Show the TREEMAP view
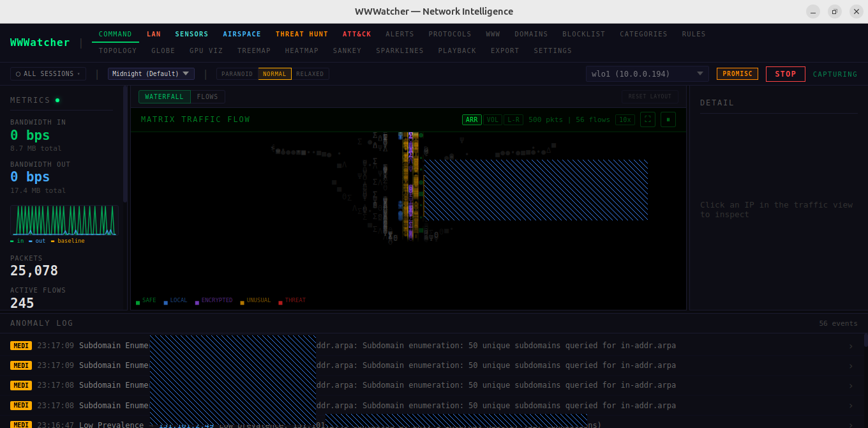Viewport: 868px width, 428px height. (x=254, y=50)
